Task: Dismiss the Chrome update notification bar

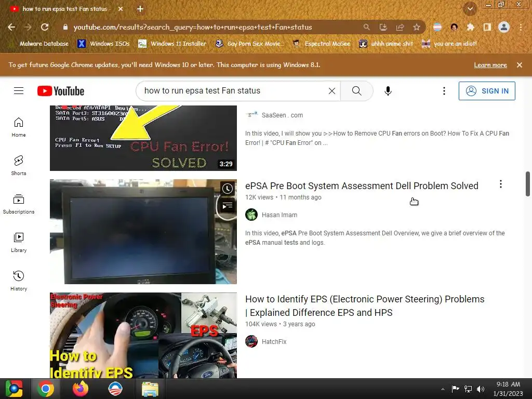Action: [x=520, y=65]
